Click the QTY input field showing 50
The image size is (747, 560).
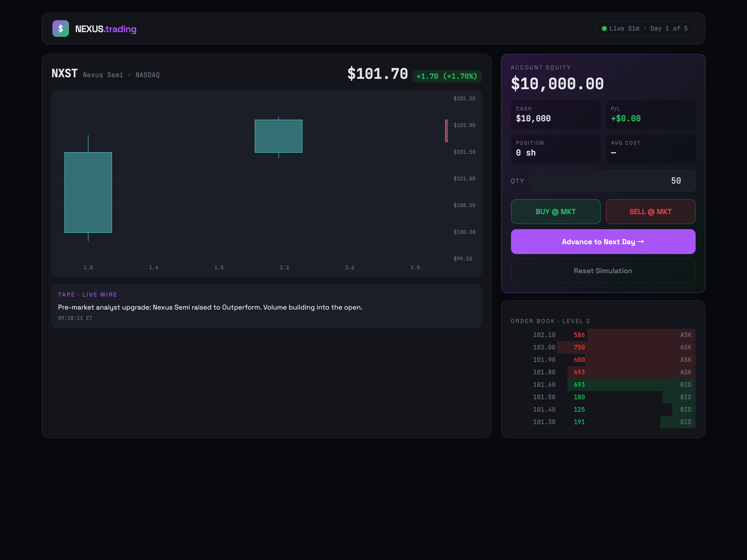click(x=612, y=181)
